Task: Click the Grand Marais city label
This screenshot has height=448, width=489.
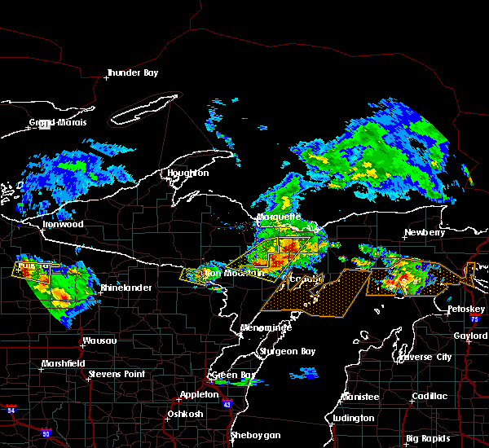Action: (x=58, y=122)
